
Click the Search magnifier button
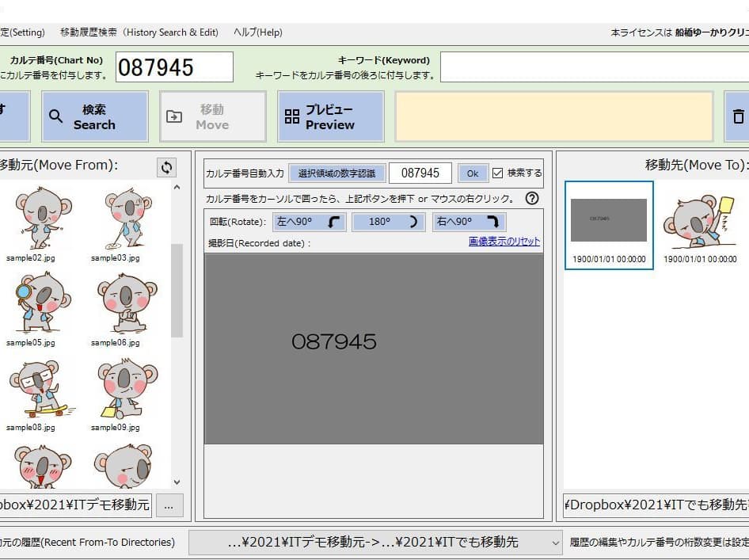94,116
